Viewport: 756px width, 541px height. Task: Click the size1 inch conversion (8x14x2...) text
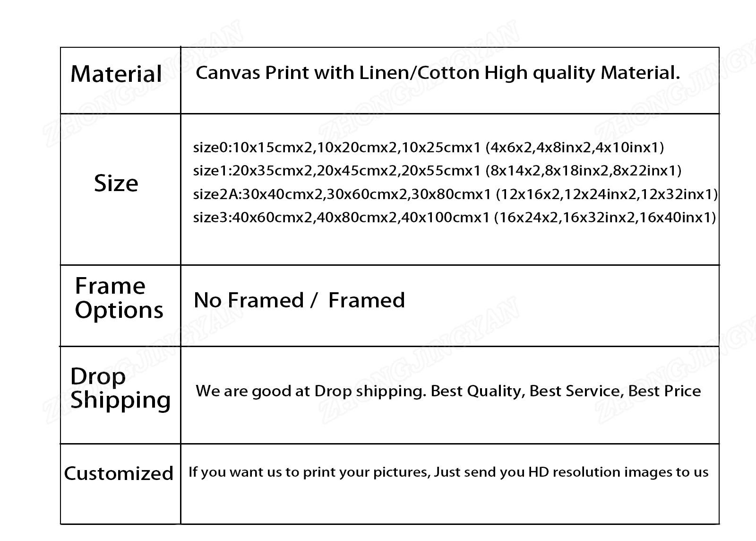pyautogui.click(x=584, y=170)
